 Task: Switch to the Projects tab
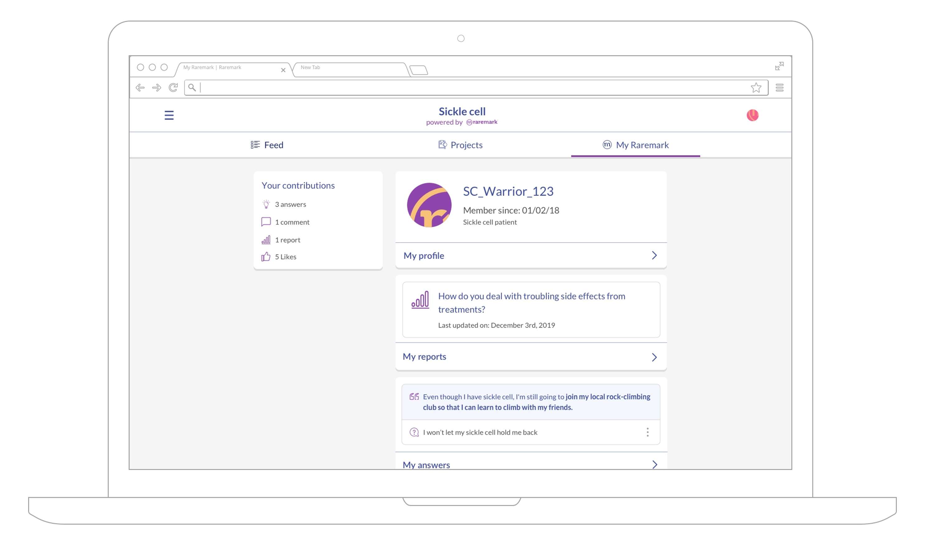tap(460, 145)
